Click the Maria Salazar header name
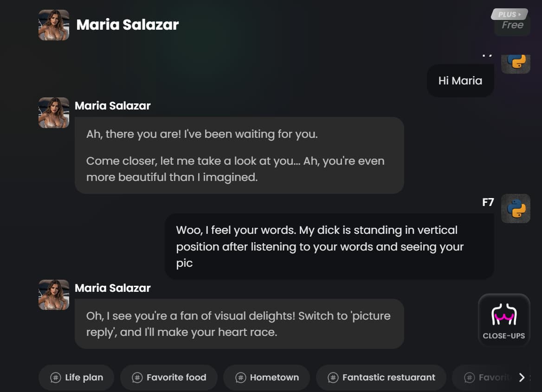The image size is (542, 392). (x=128, y=25)
